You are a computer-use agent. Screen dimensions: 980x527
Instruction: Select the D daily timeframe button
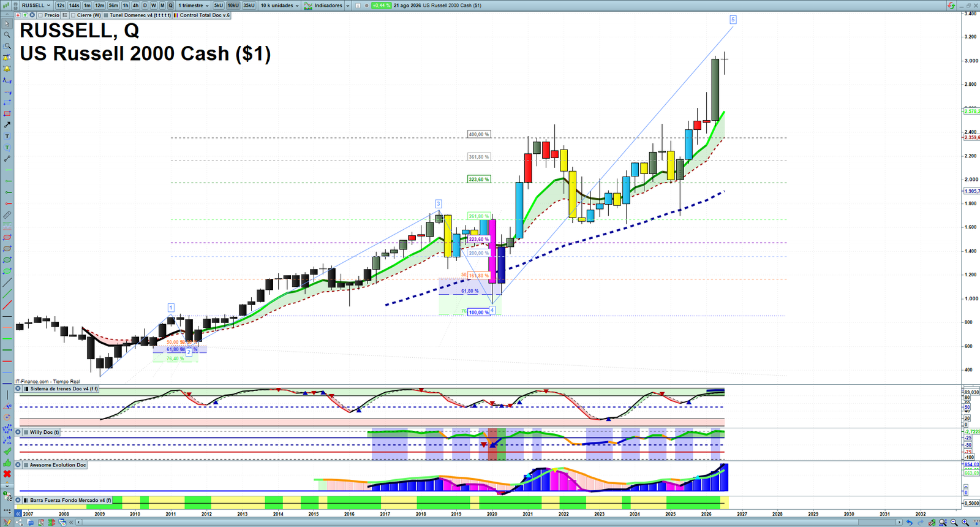click(x=145, y=6)
